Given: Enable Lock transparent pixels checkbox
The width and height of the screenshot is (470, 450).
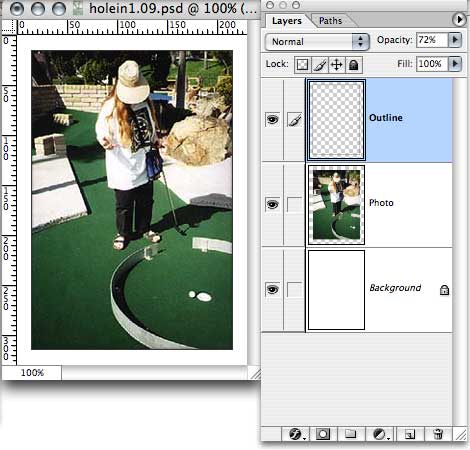Looking at the screenshot, I should tap(303, 64).
